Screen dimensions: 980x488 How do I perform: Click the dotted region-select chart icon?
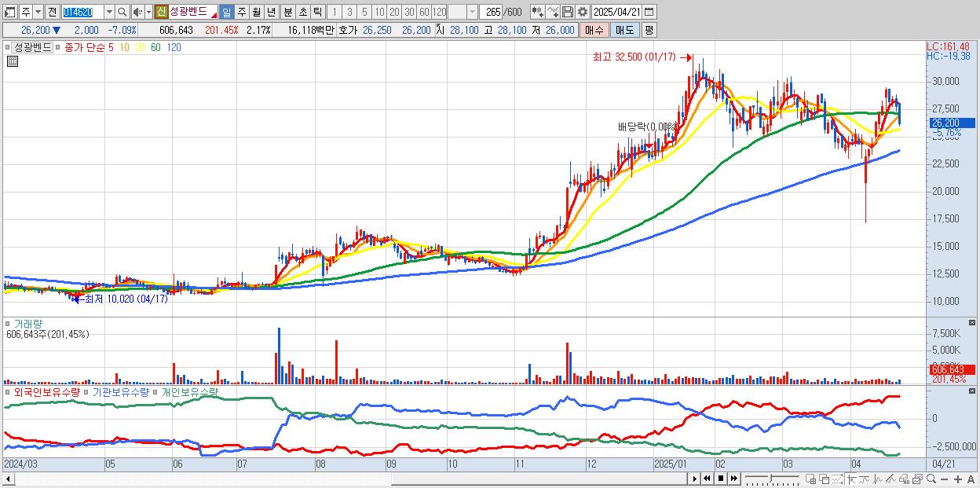(x=837, y=479)
